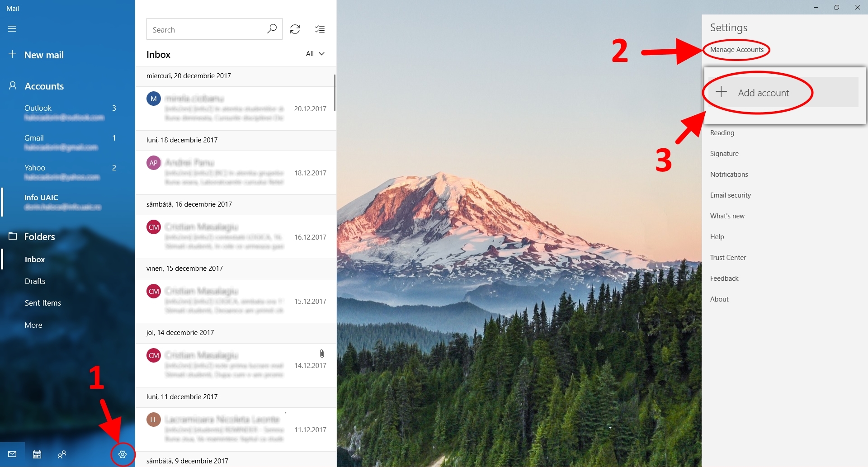Open the People contacts icon
The height and width of the screenshot is (467, 868).
click(62, 454)
